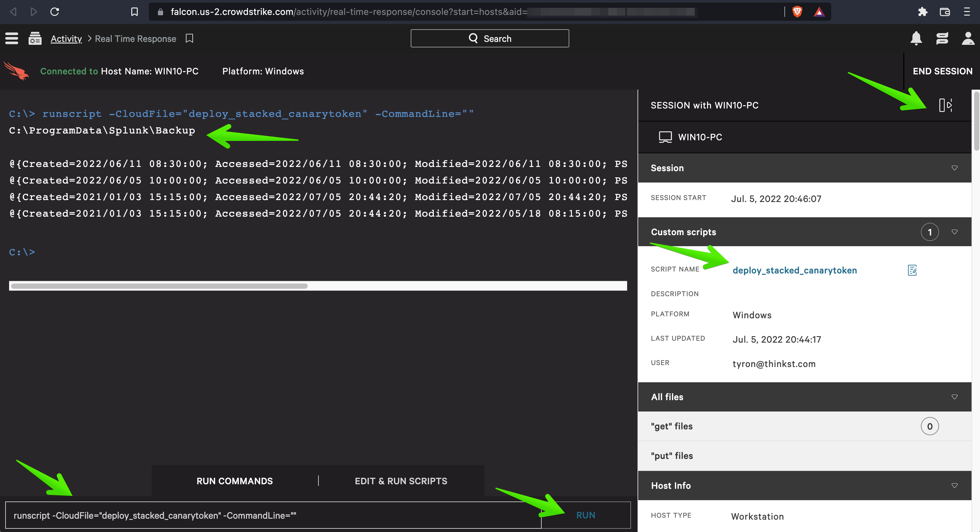Viewport: 980px width, 532px height.
Task: Open the user profile icon
Action: click(x=968, y=38)
